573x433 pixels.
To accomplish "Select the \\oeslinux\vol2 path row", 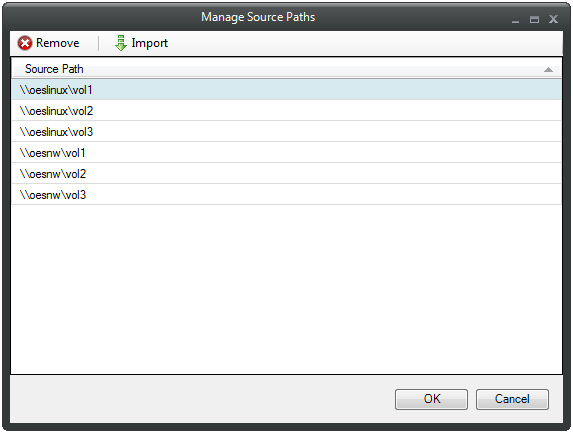I will [x=286, y=111].
